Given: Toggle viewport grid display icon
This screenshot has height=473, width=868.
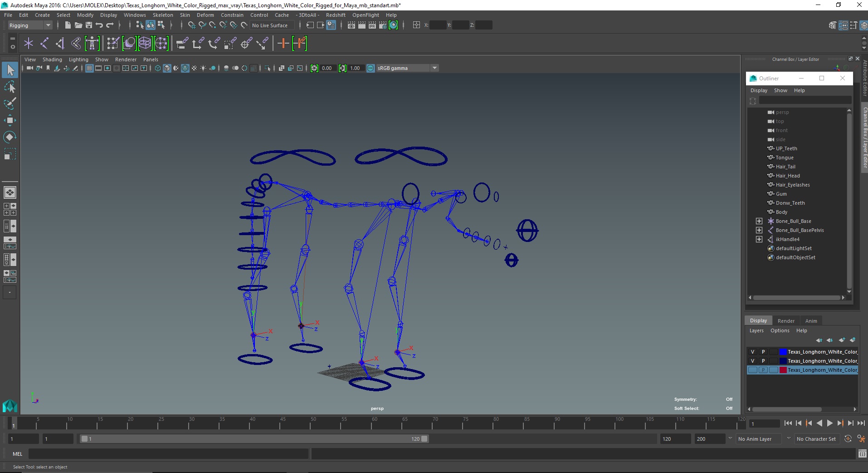Looking at the screenshot, I should tap(89, 68).
